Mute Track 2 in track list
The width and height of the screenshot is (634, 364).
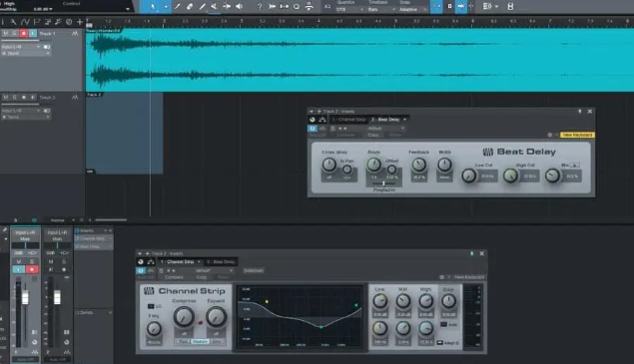6,98
